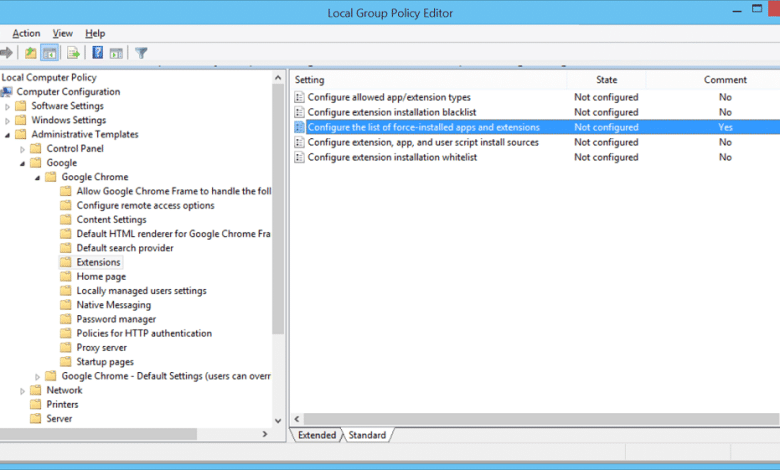Click policy icon beside Configure allowed app/extension types

(x=299, y=97)
